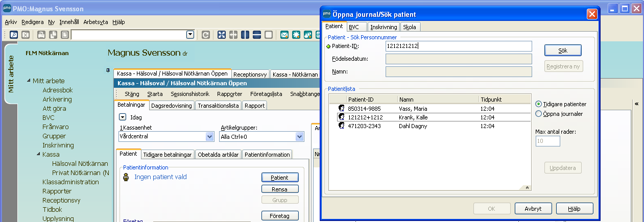
Task: Open the Tidigare betalningar tab
Action: tap(168, 154)
